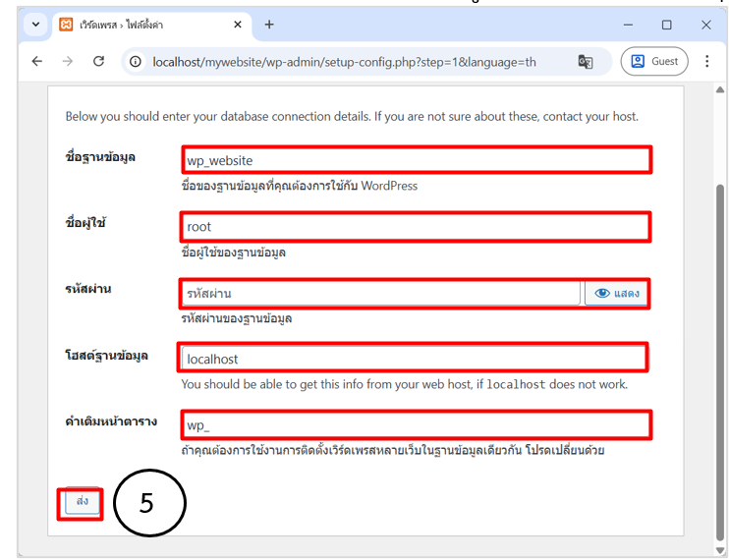Image resolution: width=729 pixels, height=560 pixels.
Task: Open a new tab with plus button
Action: (x=269, y=25)
